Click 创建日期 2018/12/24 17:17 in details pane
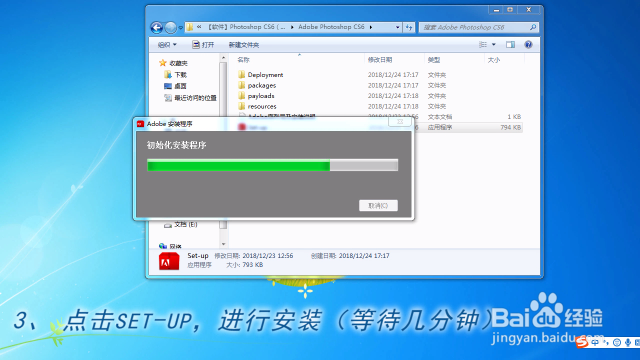This screenshot has width=640, height=360. tap(350, 256)
